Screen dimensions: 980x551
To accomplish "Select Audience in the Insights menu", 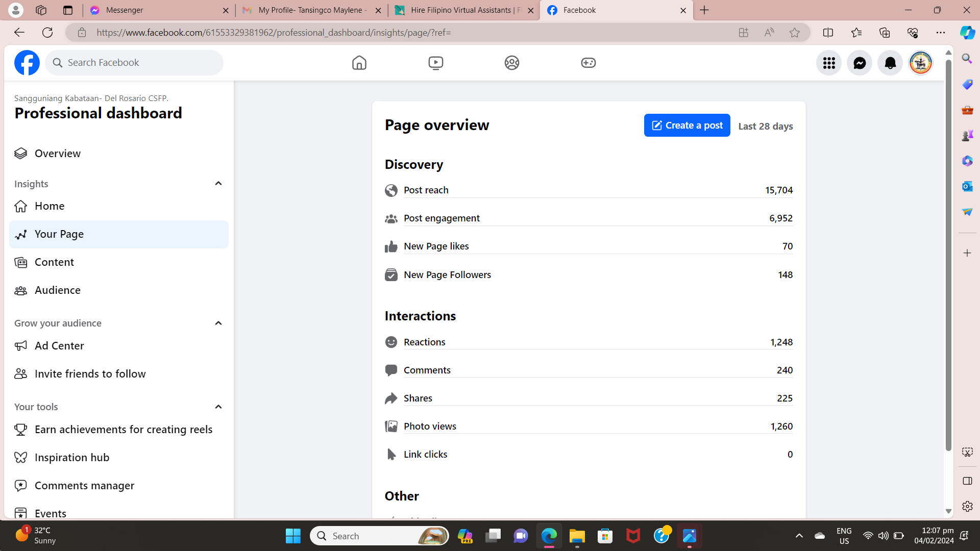I will tap(57, 290).
